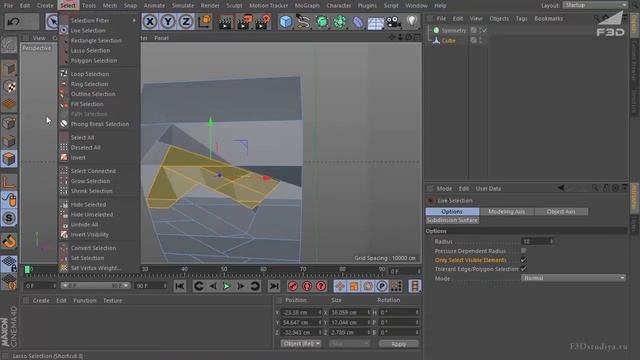The width and height of the screenshot is (640, 360).
Task: Open the Select menu
Action: [x=68, y=6]
